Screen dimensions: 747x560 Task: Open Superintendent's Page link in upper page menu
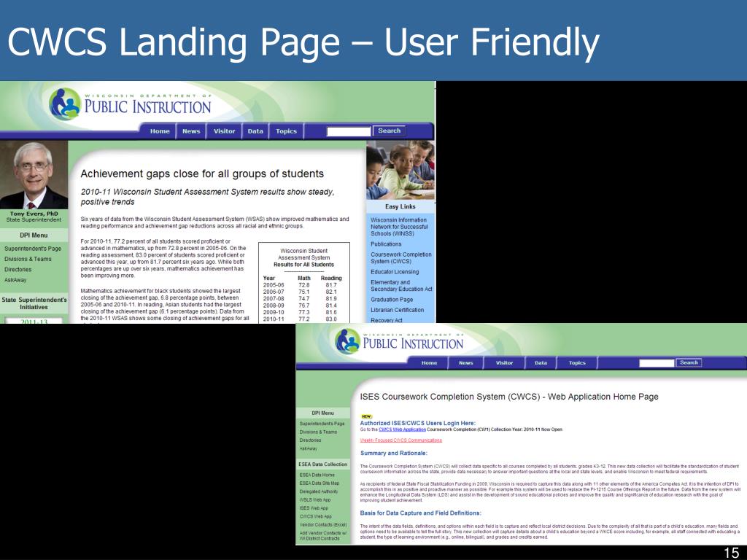33,249
